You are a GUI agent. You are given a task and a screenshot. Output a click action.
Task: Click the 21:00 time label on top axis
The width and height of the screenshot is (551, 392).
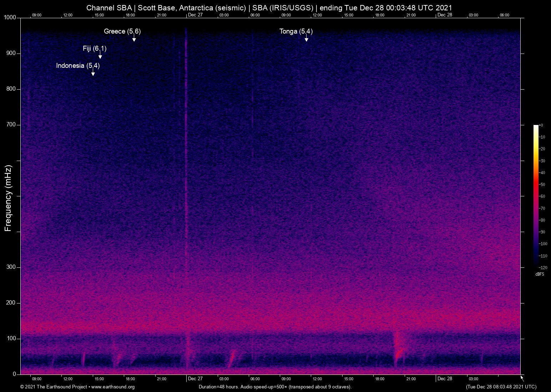pos(162,15)
